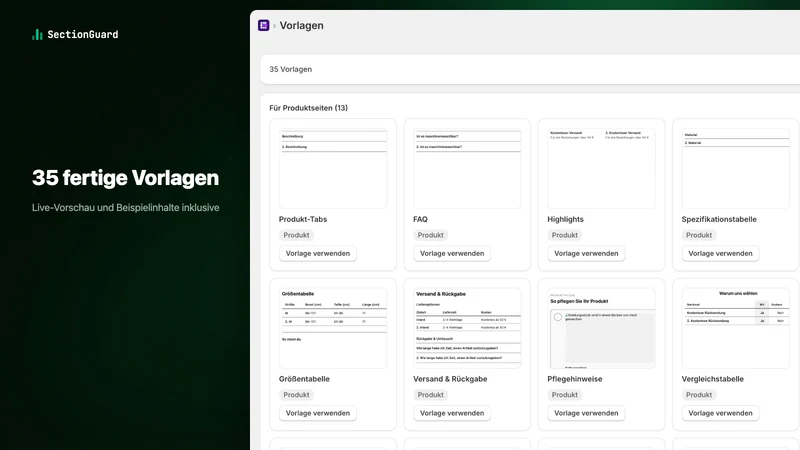Click the breadcrumb chevron before Vorlagen
Screen dimensions: 800x450
[274, 26]
